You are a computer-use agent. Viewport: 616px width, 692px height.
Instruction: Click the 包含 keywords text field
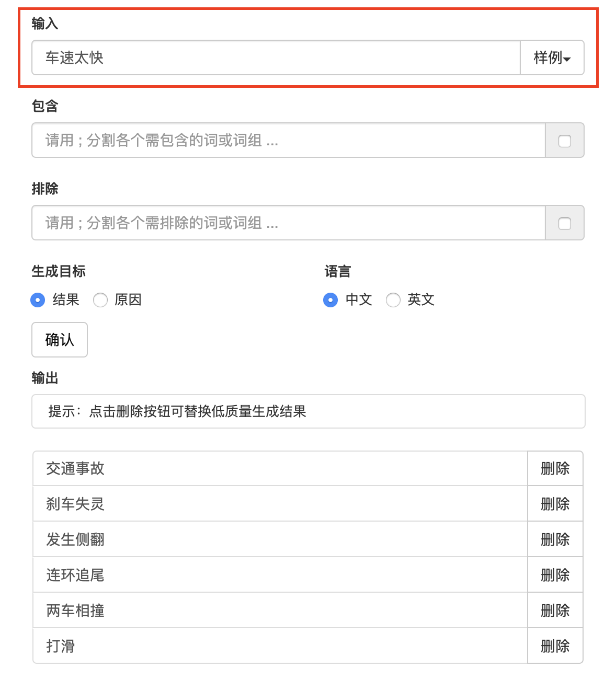point(289,140)
